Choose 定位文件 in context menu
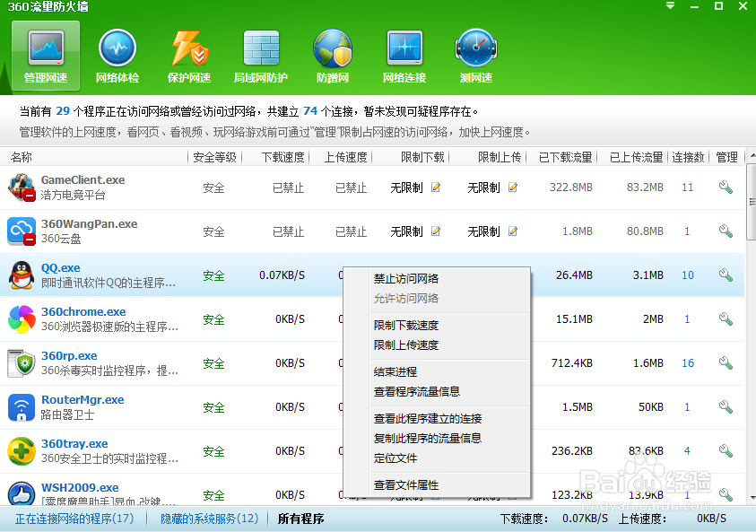The image size is (756, 532). [x=395, y=458]
